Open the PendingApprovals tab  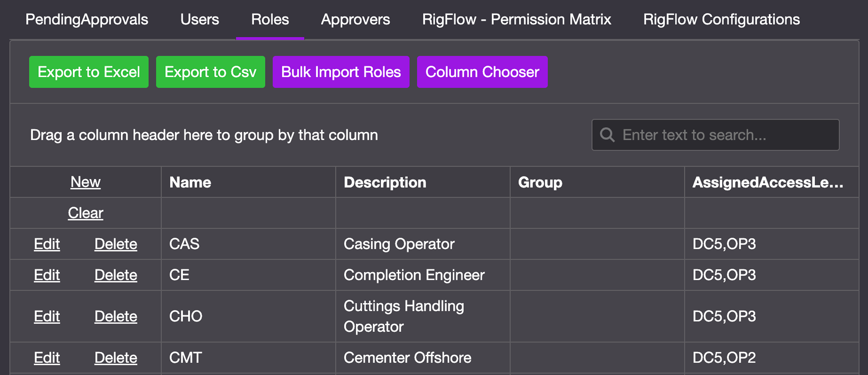87,20
